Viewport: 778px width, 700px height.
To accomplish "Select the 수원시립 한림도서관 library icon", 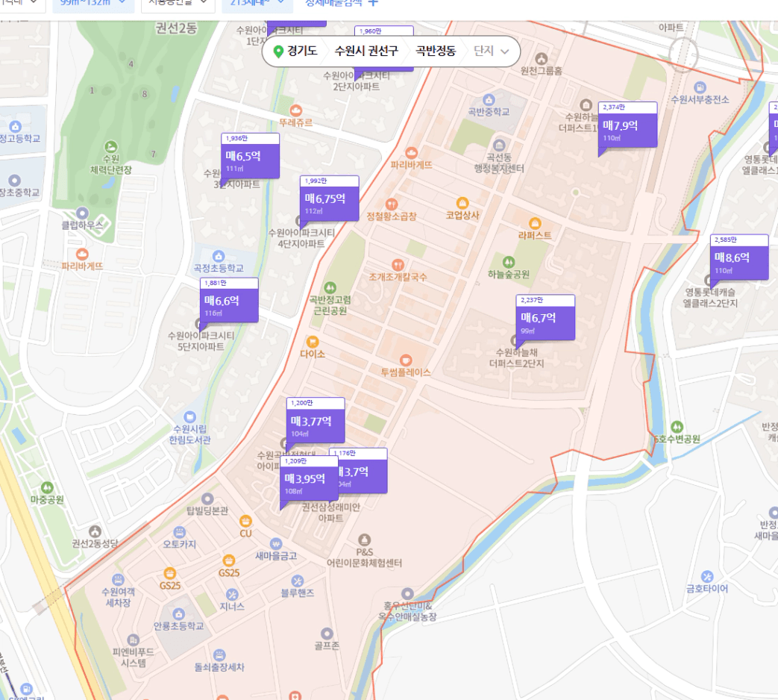I will pos(189,416).
